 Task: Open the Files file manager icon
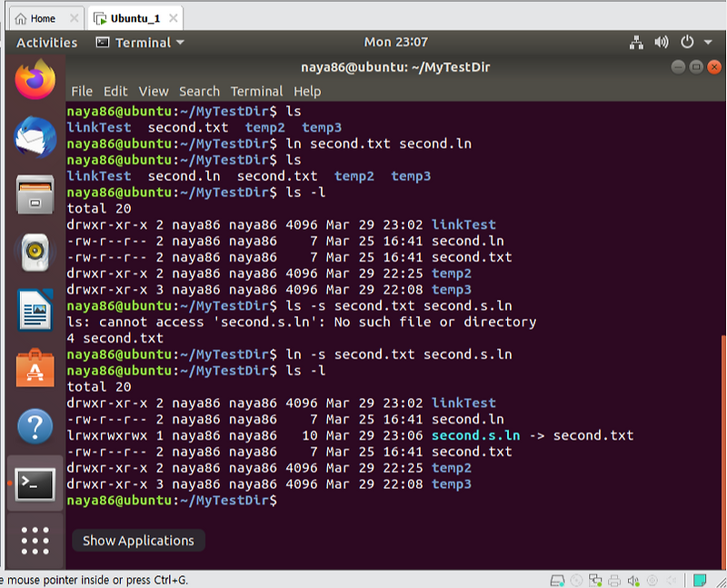34,194
